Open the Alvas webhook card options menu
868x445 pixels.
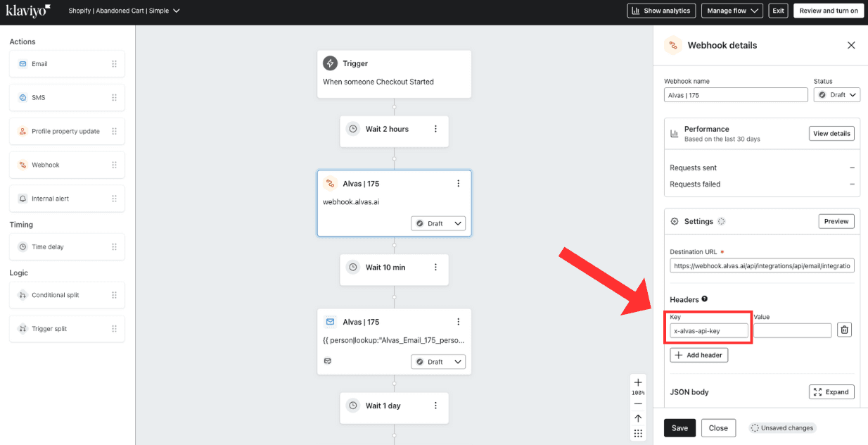point(458,184)
